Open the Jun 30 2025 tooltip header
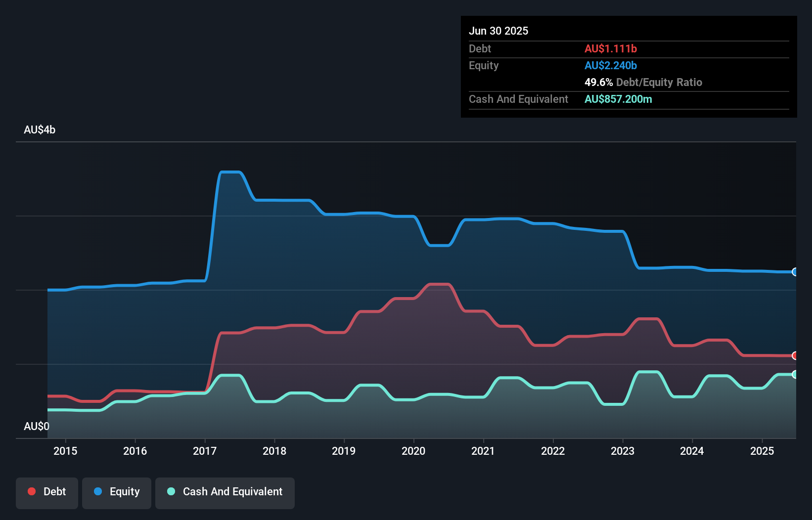 pyautogui.click(x=498, y=31)
